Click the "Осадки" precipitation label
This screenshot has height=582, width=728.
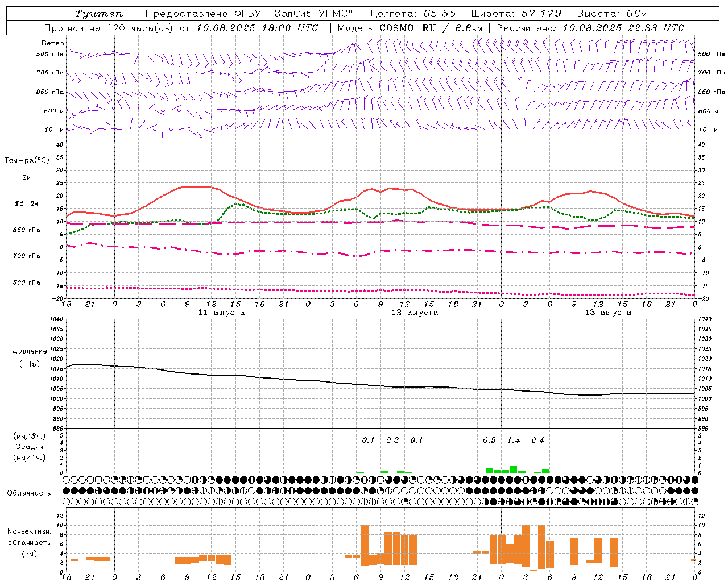tap(30, 447)
